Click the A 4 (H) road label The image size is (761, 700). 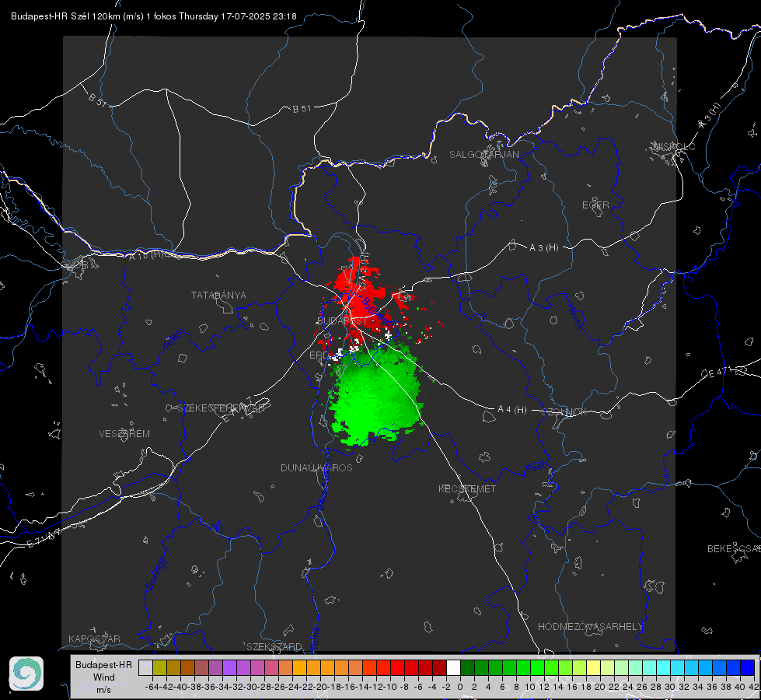click(x=512, y=410)
